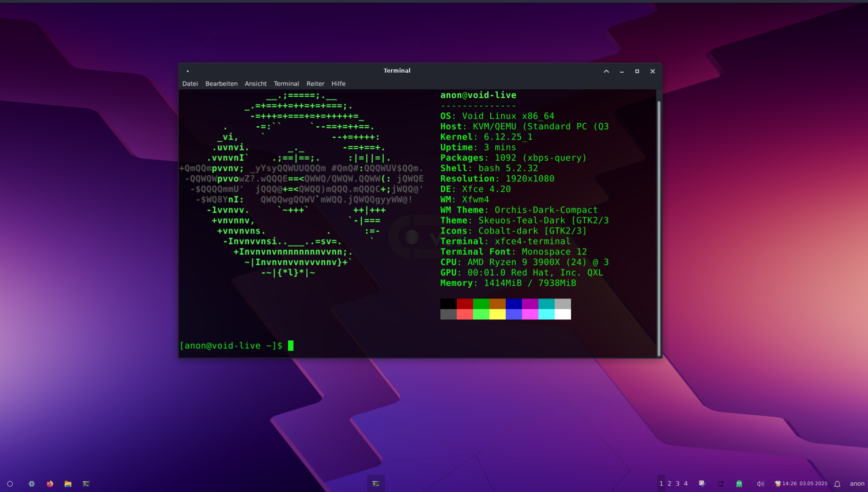Open the Hilfe menu
Viewport: 868px width, 492px height.
[x=338, y=84]
